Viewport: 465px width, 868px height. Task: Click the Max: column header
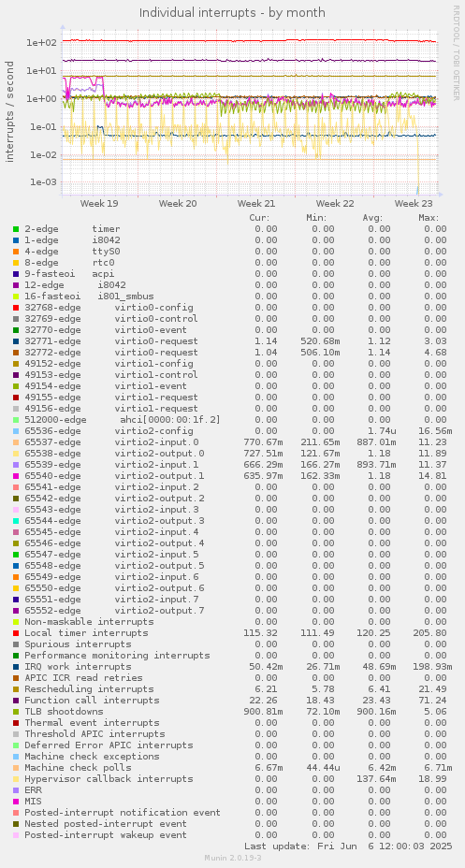point(429,218)
